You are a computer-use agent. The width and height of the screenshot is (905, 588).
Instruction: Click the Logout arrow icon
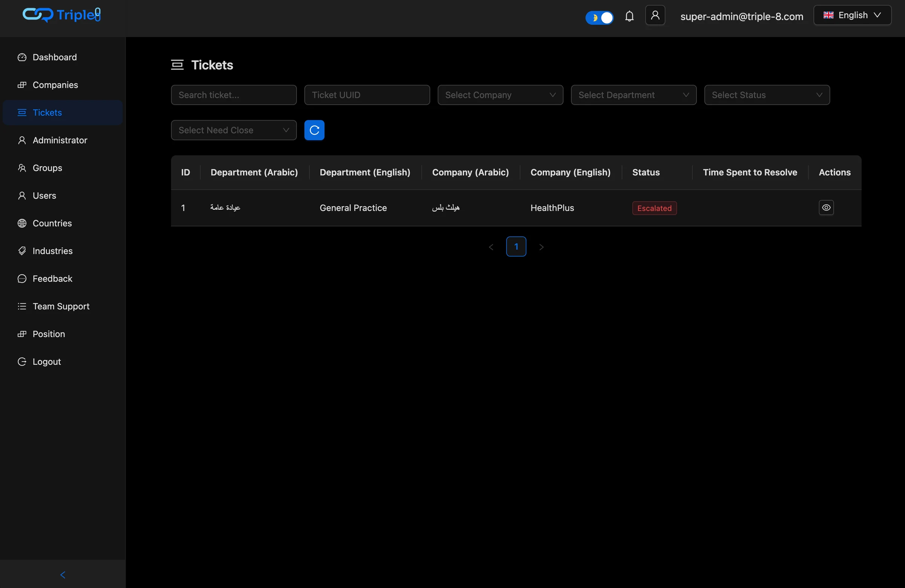(22, 362)
